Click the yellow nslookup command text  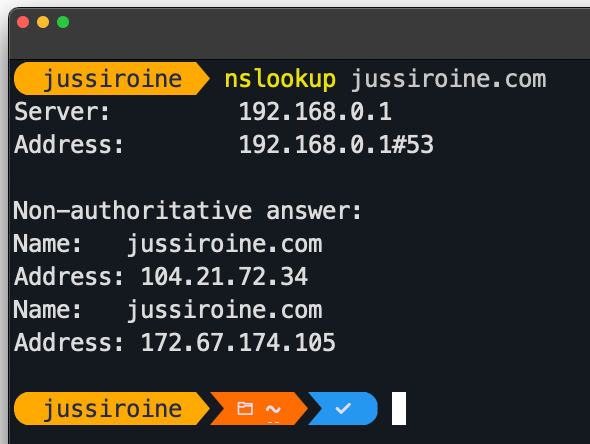click(280, 79)
